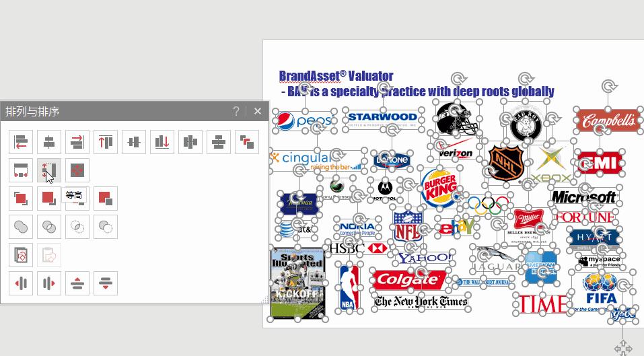Select the Miller Brewing logo
Viewport: 644px width, 356px height.
point(528,226)
